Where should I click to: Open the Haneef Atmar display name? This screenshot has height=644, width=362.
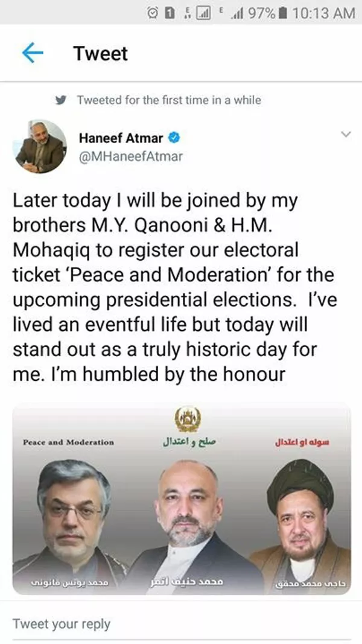[x=121, y=138]
